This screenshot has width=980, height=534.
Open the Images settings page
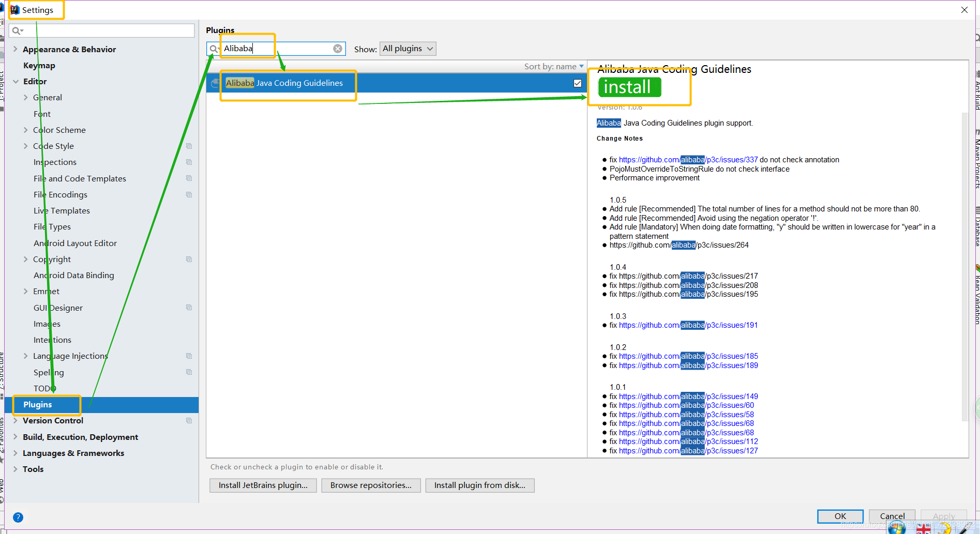tap(47, 324)
